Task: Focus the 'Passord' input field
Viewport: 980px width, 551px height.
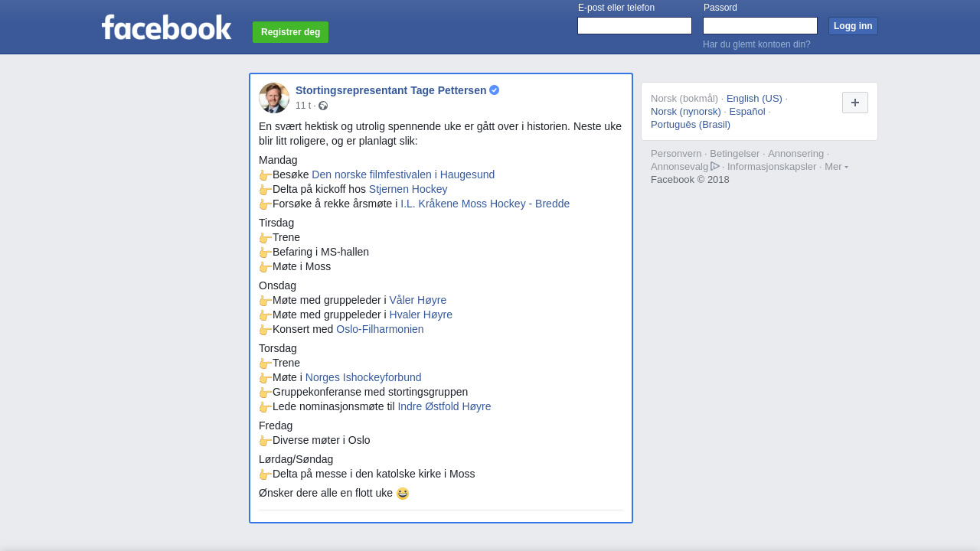Action: 760,26
